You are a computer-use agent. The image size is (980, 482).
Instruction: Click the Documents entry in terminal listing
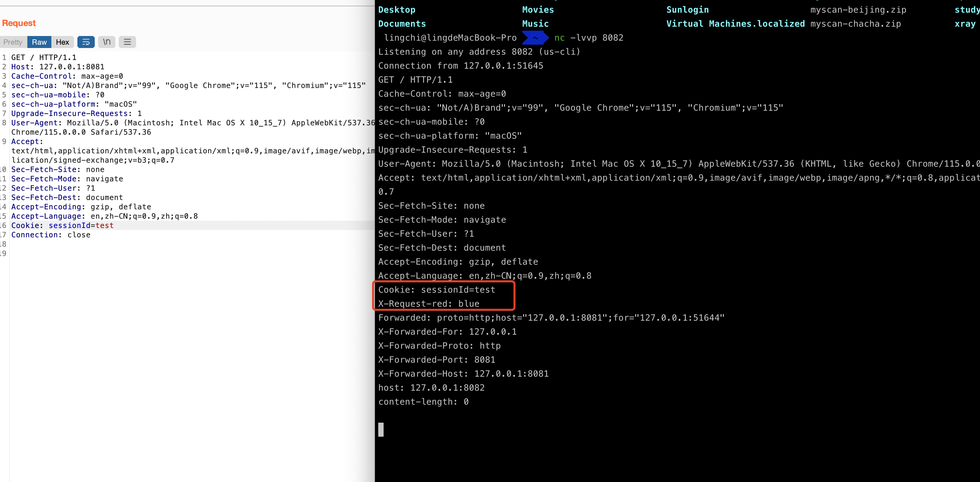pos(402,23)
